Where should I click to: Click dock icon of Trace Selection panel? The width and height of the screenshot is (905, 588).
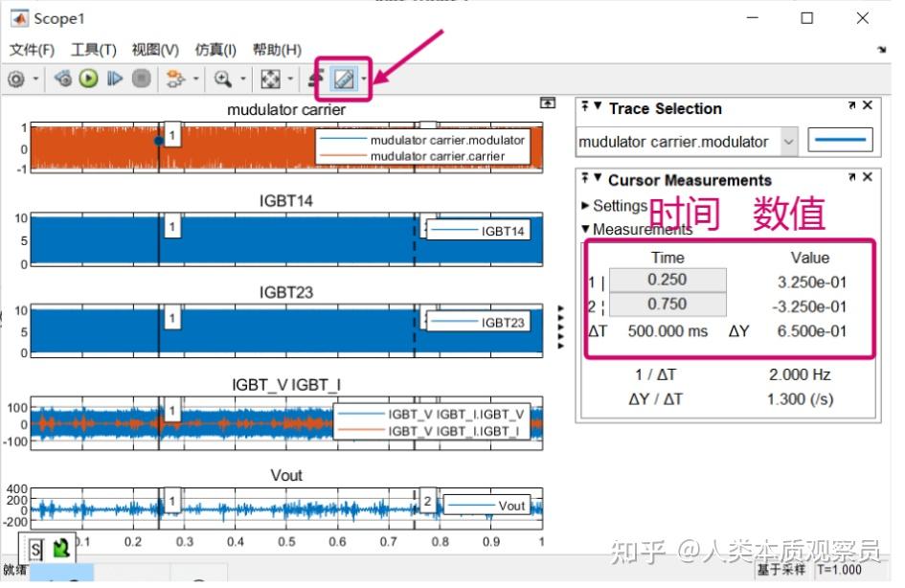(585, 105)
